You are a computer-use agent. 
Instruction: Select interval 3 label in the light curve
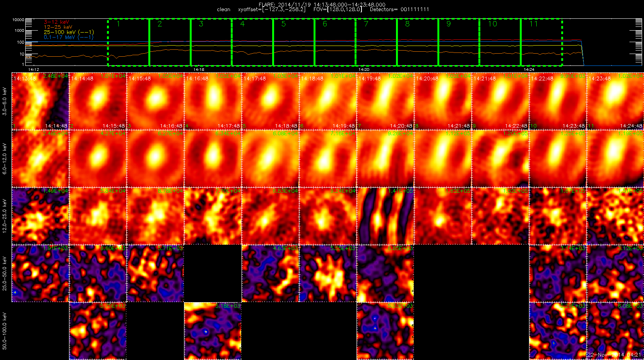201,24
